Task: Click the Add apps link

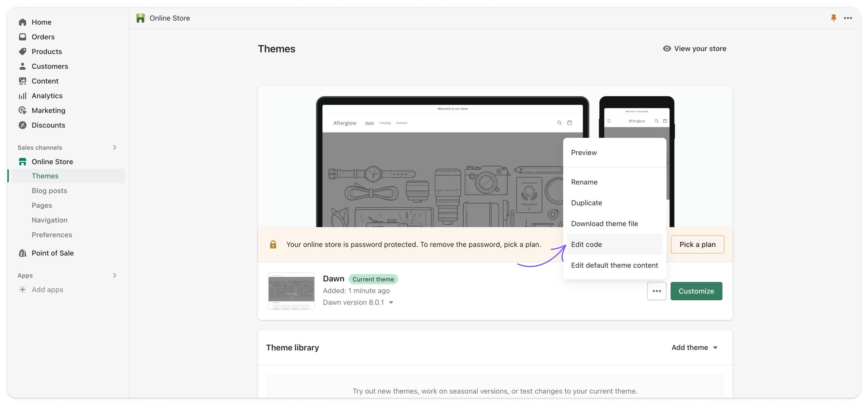Action: click(47, 289)
